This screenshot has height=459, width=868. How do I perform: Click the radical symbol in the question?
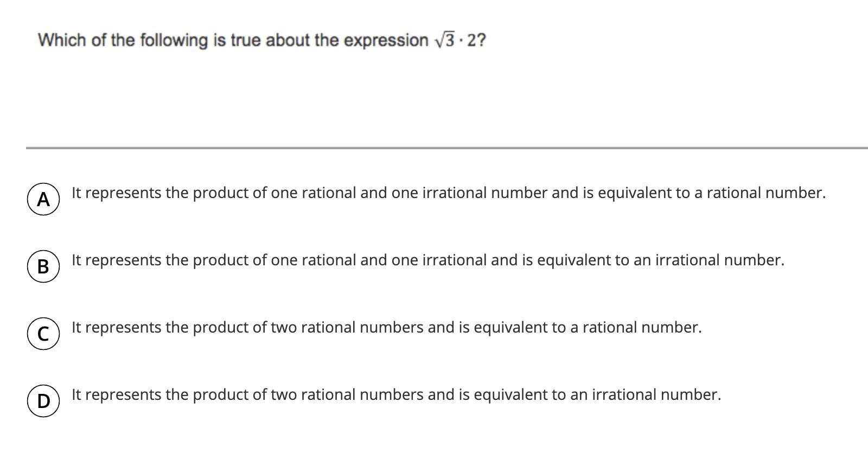[439, 41]
